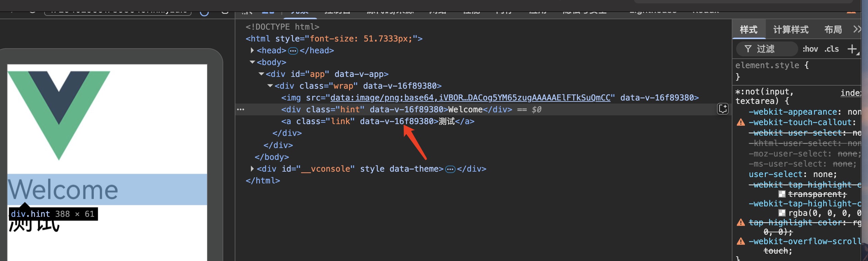Viewport: 868px width, 261px height.
Task: Select the closing </html> tag row
Action: [x=263, y=181]
